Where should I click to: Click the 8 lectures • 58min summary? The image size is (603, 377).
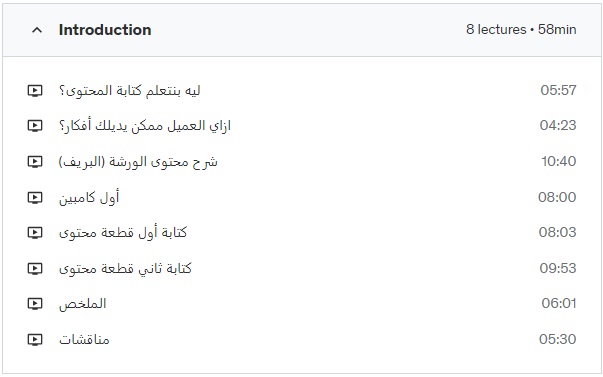[521, 29]
